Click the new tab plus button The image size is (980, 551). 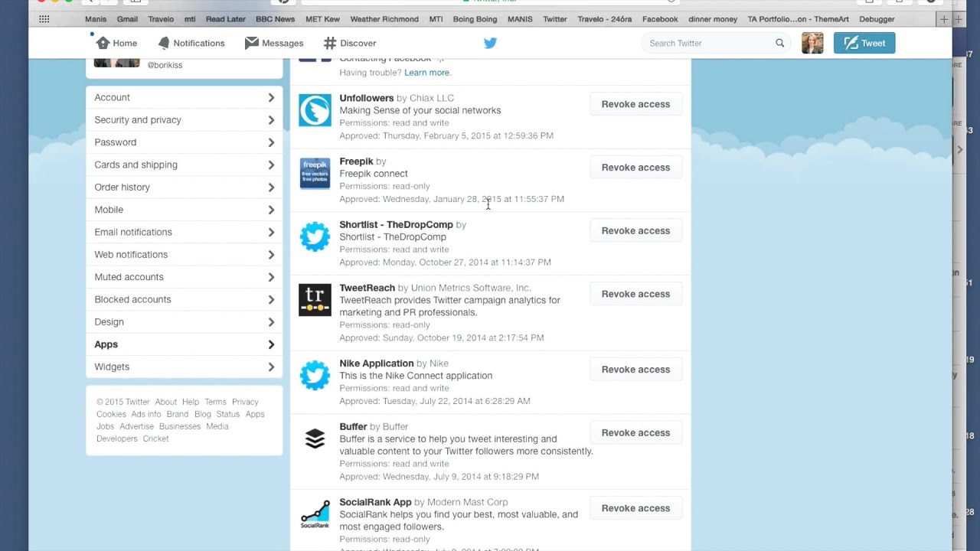click(x=944, y=19)
